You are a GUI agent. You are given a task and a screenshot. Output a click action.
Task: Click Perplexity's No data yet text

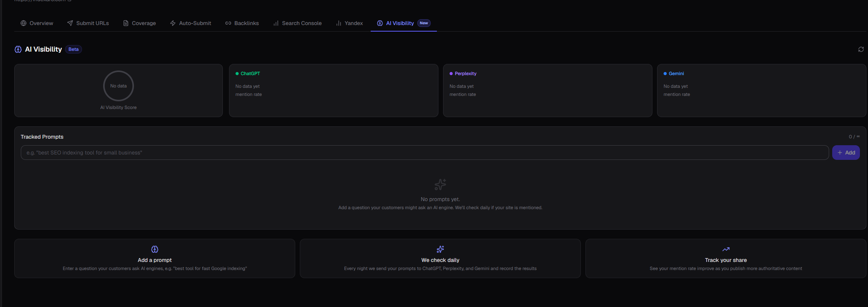pyautogui.click(x=462, y=86)
